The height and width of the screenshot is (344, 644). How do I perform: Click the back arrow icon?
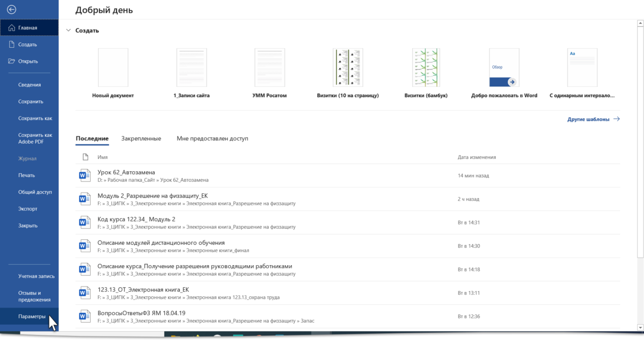pyautogui.click(x=11, y=10)
